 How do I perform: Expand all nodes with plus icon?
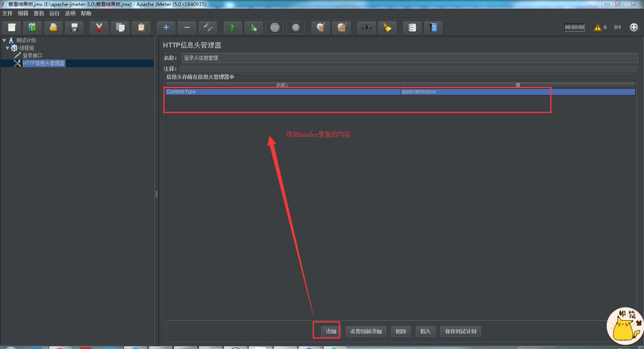(x=166, y=27)
